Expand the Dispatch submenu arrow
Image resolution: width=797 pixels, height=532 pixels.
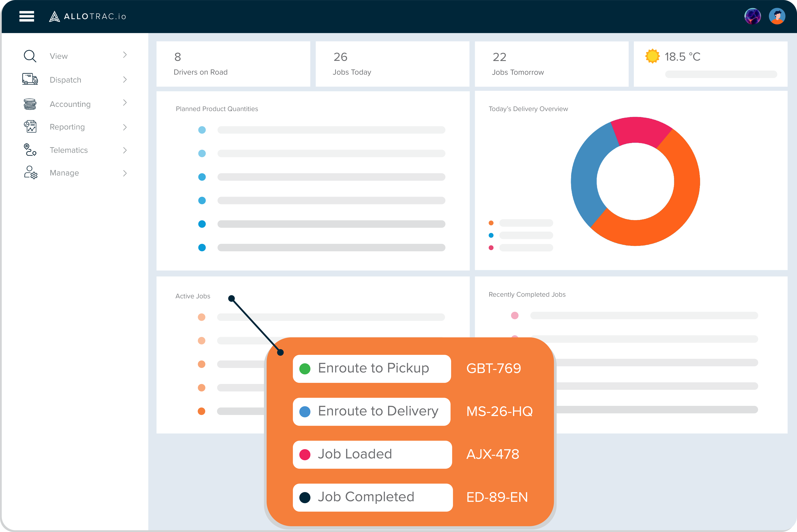pyautogui.click(x=125, y=79)
